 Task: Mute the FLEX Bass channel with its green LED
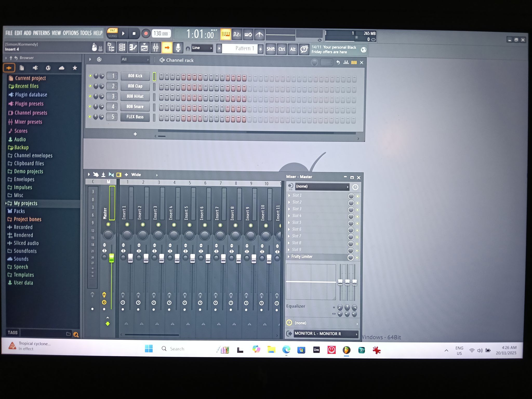tap(90, 117)
